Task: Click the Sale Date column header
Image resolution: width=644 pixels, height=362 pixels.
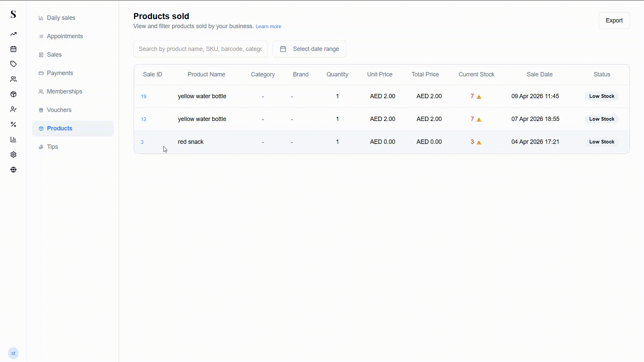Action: pos(539,74)
